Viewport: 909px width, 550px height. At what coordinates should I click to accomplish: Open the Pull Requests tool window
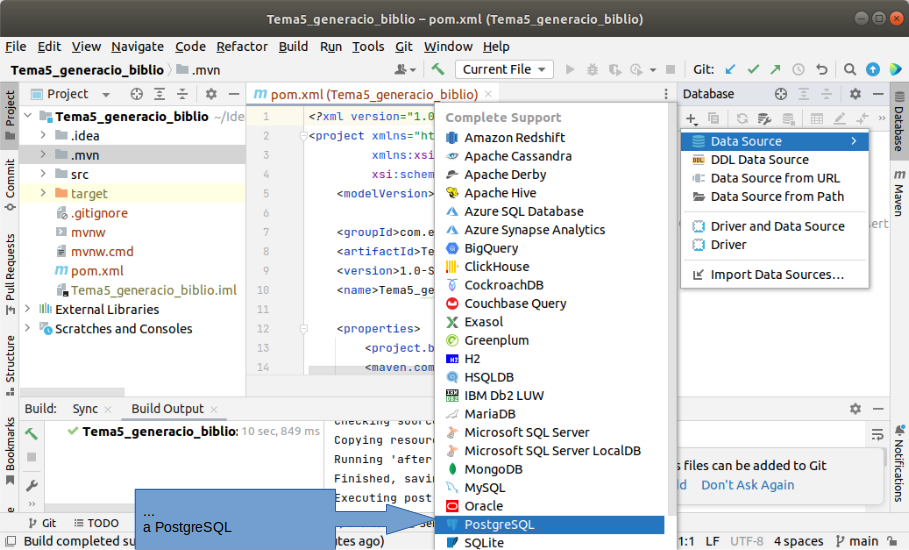[x=10, y=274]
